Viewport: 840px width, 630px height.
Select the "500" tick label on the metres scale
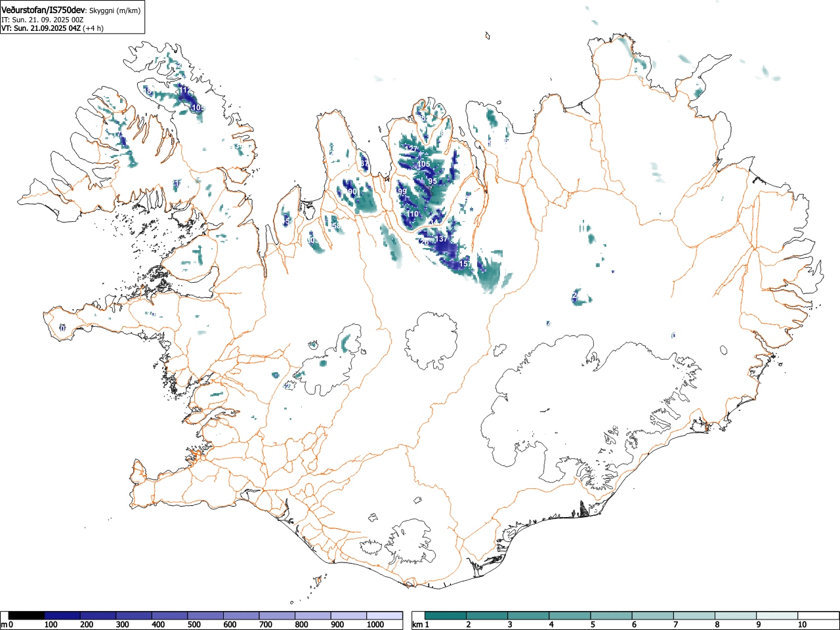pos(194,625)
